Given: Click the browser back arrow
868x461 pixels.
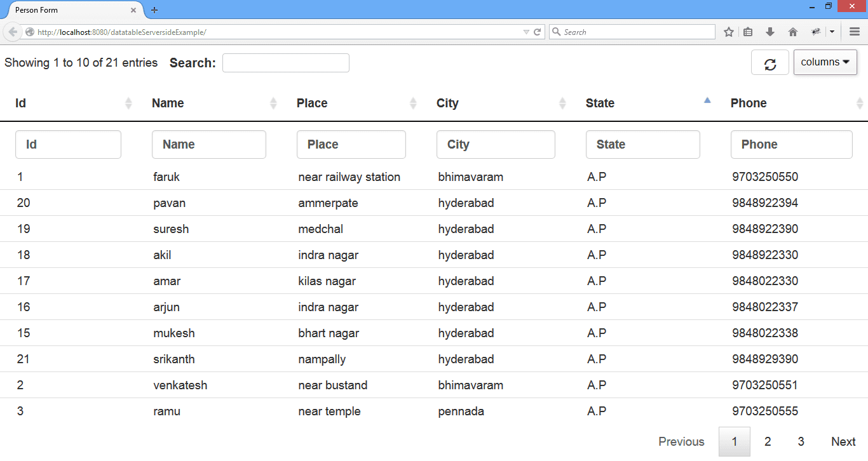Looking at the screenshot, I should (x=13, y=31).
